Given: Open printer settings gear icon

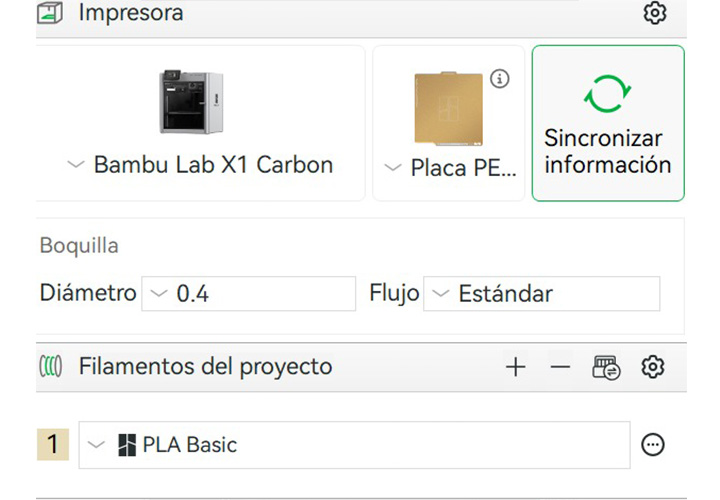Looking at the screenshot, I should pos(655,14).
